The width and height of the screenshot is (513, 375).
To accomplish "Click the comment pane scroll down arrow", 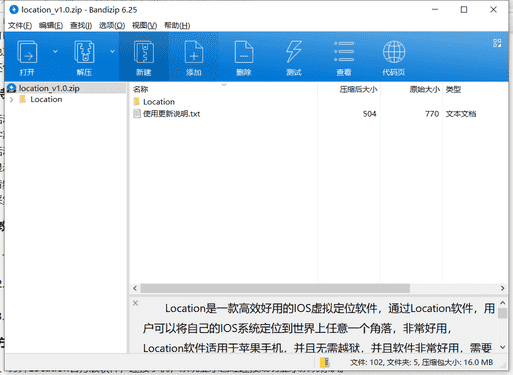I will tap(503, 348).
